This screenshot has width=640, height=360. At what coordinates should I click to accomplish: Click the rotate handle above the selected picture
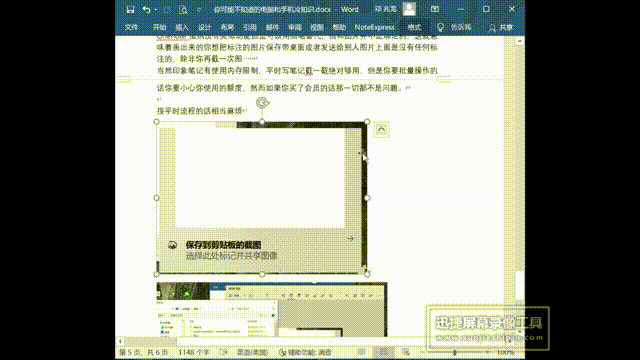(262, 103)
